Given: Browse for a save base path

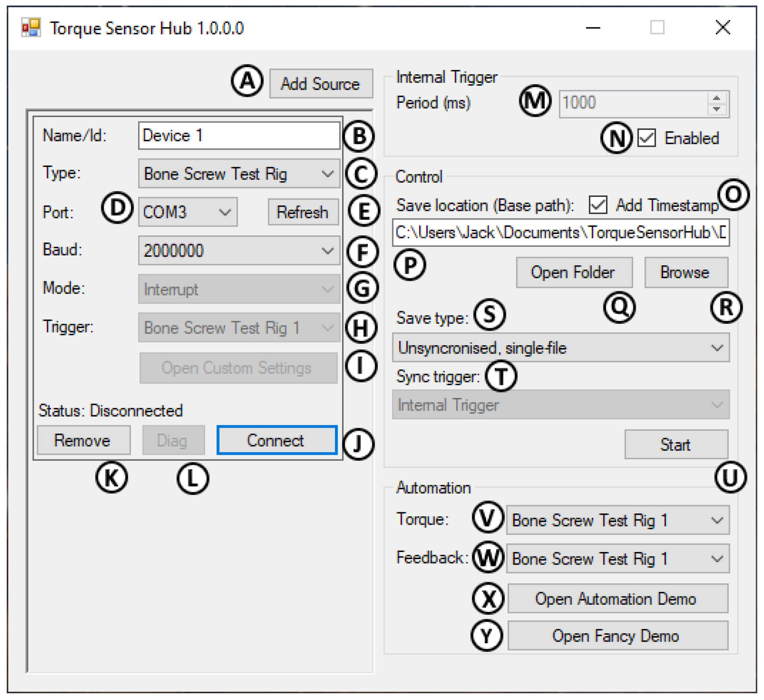Looking at the screenshot, I should point(686,273).
